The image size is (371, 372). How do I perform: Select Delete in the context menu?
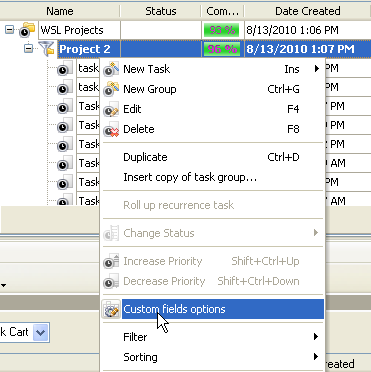213,129
